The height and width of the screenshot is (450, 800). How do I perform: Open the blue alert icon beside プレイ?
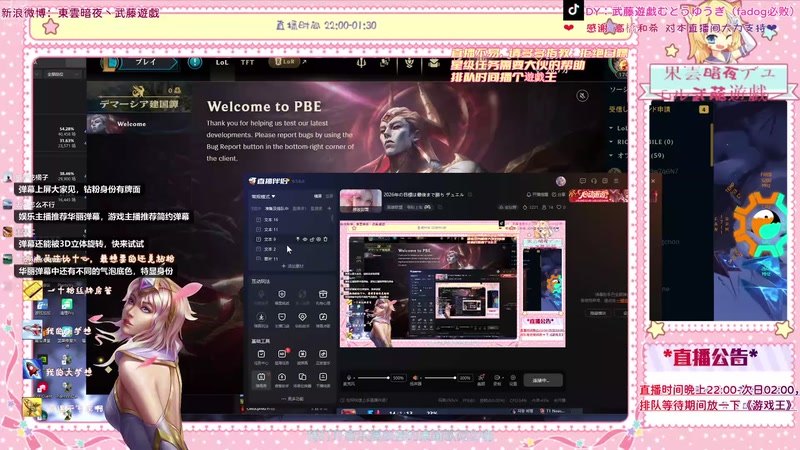point(194,63)
